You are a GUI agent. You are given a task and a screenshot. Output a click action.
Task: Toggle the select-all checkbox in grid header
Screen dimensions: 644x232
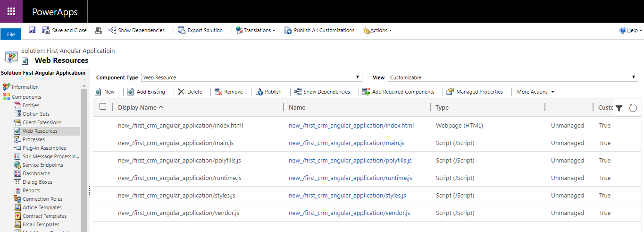[103, 107]
